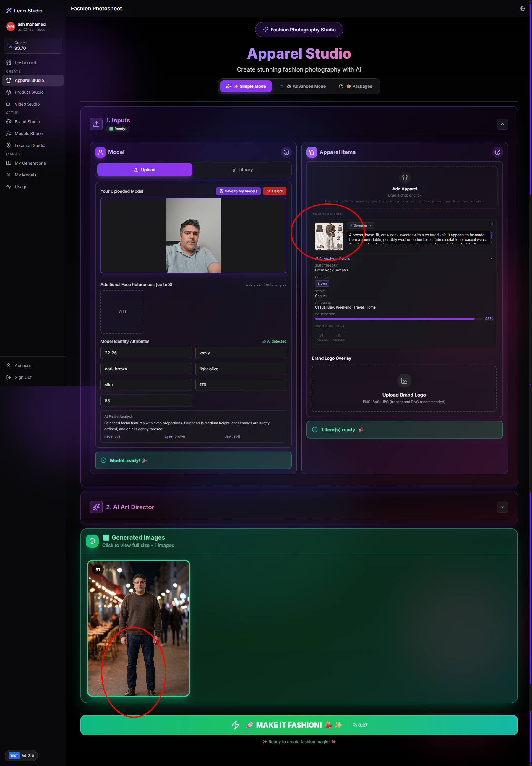
Task: Open the Sweater category dropdown
Action: [360, 226]
